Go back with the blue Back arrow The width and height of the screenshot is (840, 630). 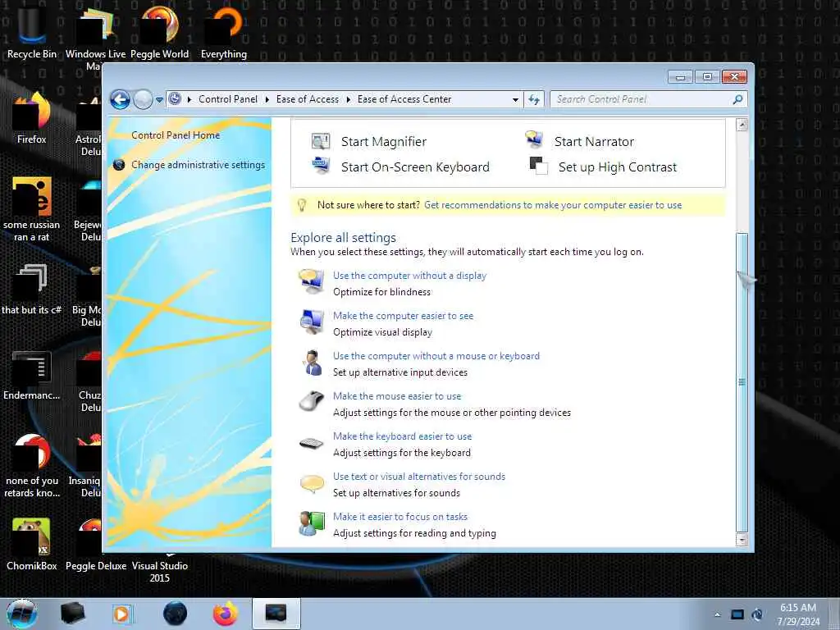(120, 99)
